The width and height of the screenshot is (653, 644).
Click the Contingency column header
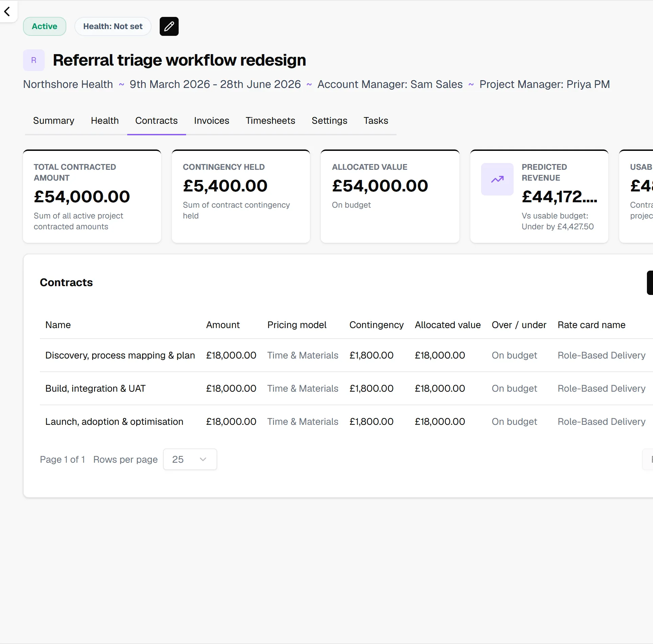(x=377, y=325)
